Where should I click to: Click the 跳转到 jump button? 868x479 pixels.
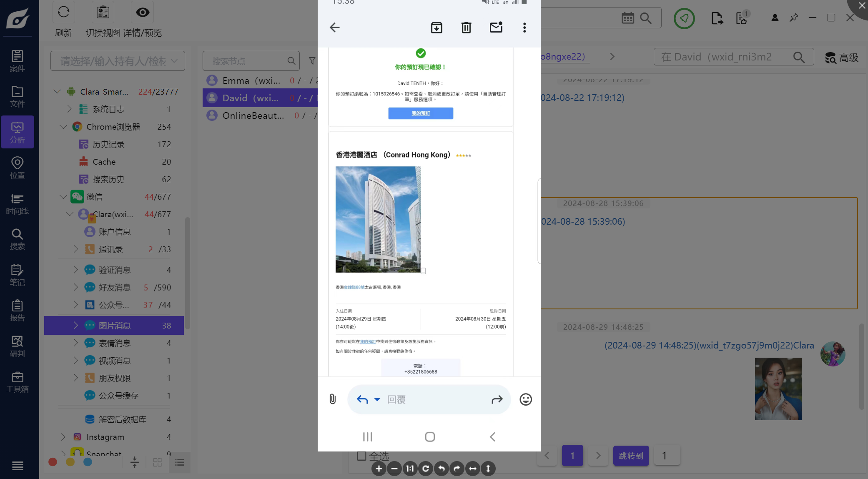click(631, 456)
